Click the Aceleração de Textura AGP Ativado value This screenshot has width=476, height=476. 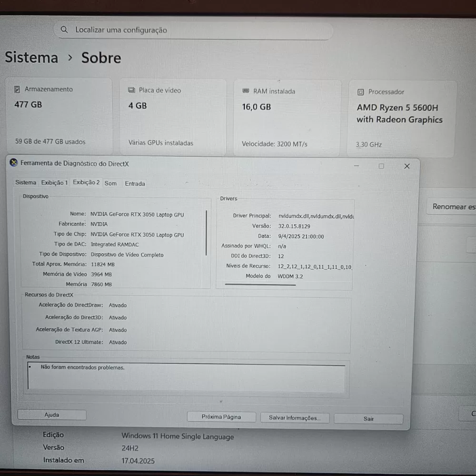pos(118,330)
